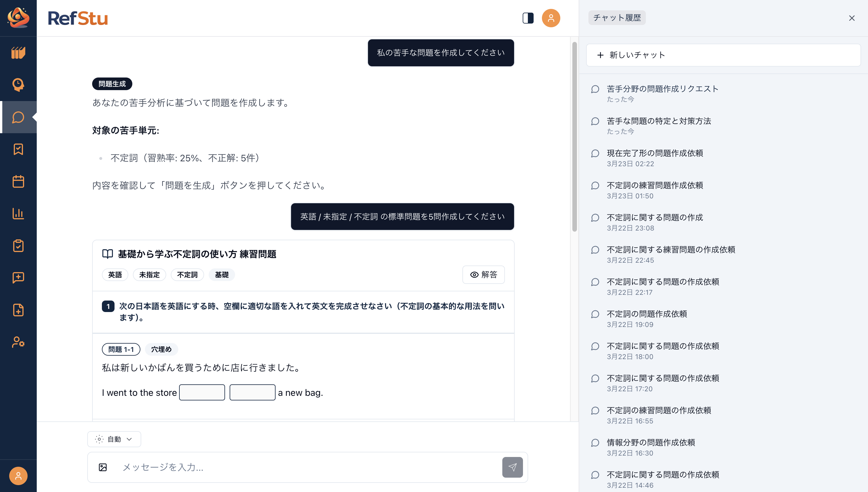The width and height of the screenshot is (868, 492).
Task: Open chat 不定詞の問題作成依頼 at 19:09
Action: pos(723,319)
